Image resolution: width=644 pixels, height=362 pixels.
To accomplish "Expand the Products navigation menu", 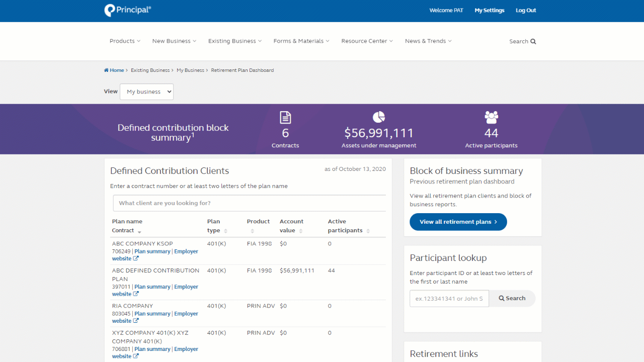I will [125, 41].
